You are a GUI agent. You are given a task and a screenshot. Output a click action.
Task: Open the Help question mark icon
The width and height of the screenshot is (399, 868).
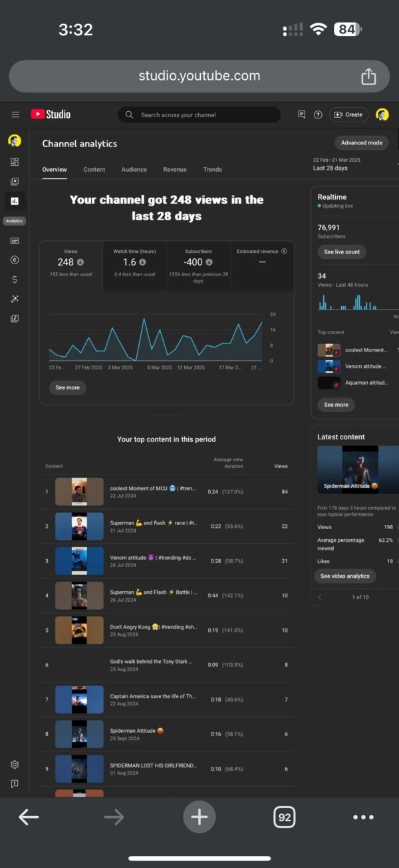pyautogui.click(x=318, y=114)
